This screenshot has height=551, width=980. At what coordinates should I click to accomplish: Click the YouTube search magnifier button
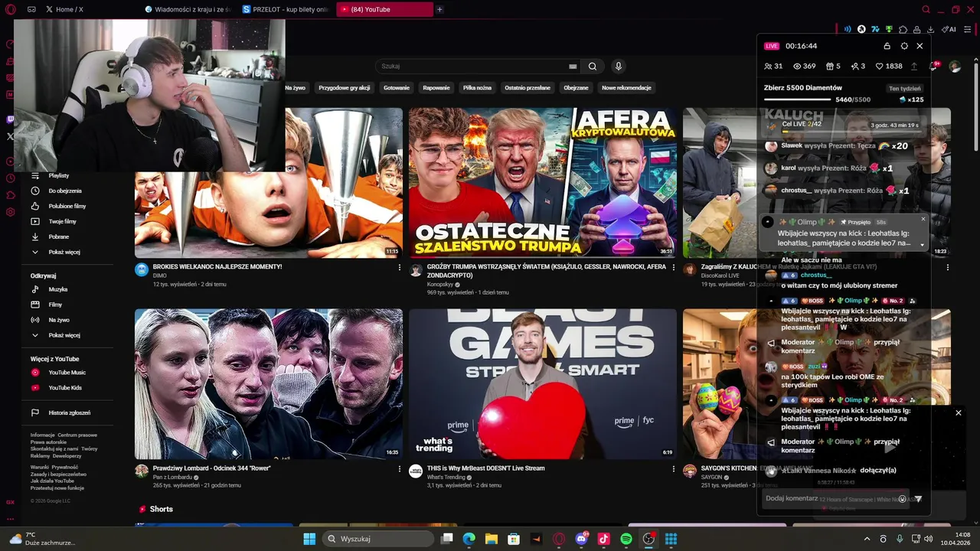[x=593, y=67]
